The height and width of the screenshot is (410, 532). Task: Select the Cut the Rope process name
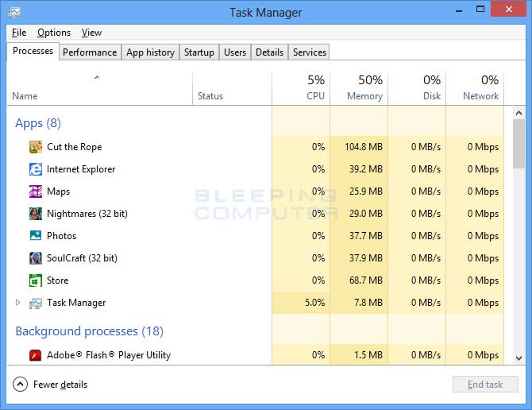click(75, 147)
